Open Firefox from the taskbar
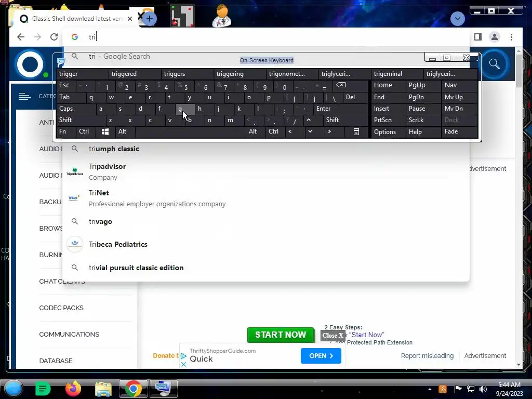The width and height of the screenshot is (532, 399). click(73, 389)
